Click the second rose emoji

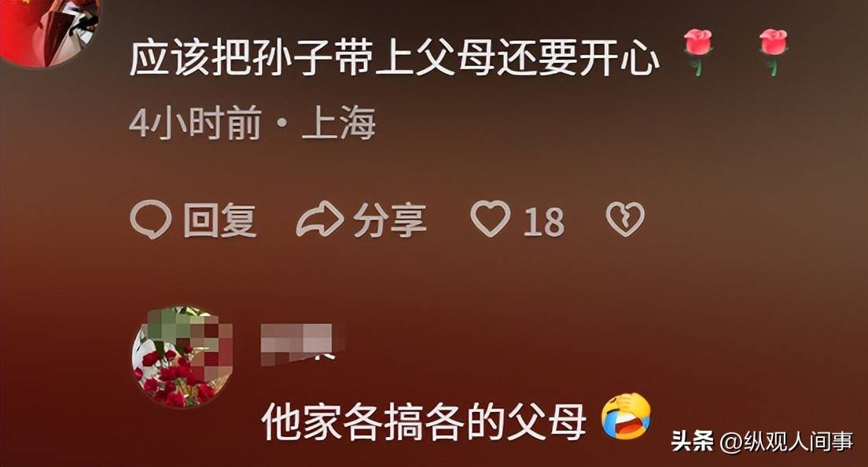774,51
